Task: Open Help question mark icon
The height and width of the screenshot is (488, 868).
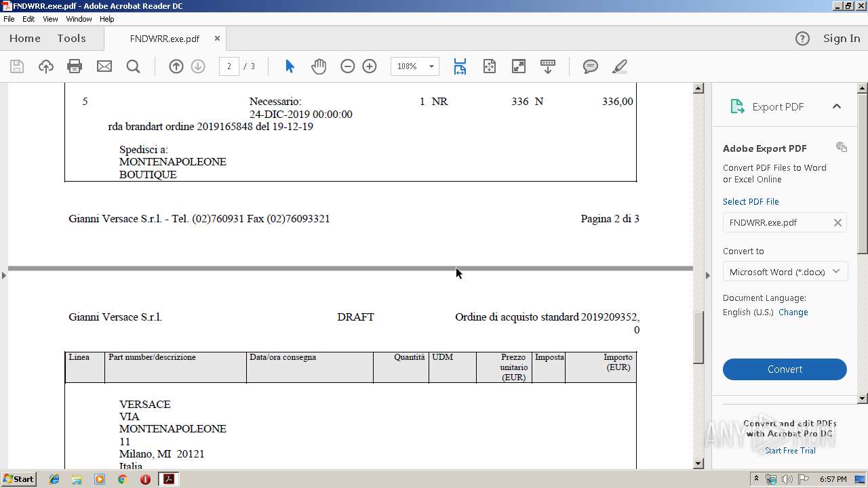Action: point(802,39)
